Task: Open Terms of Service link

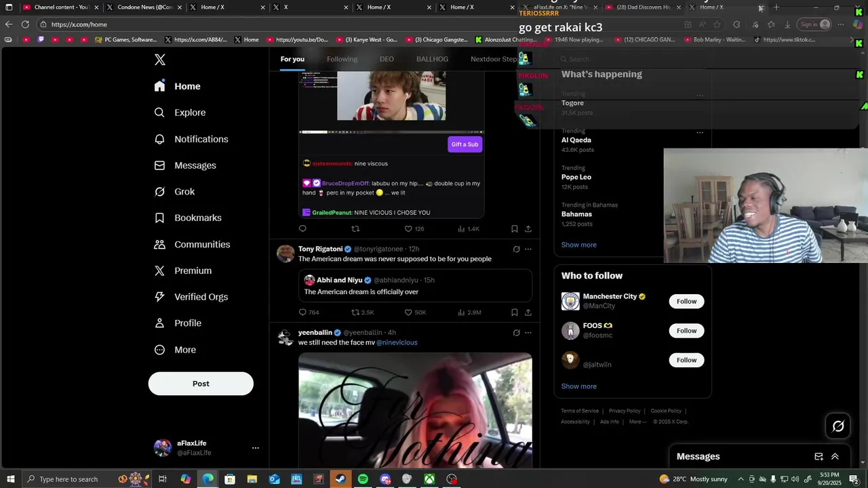Action: [580, 411]
